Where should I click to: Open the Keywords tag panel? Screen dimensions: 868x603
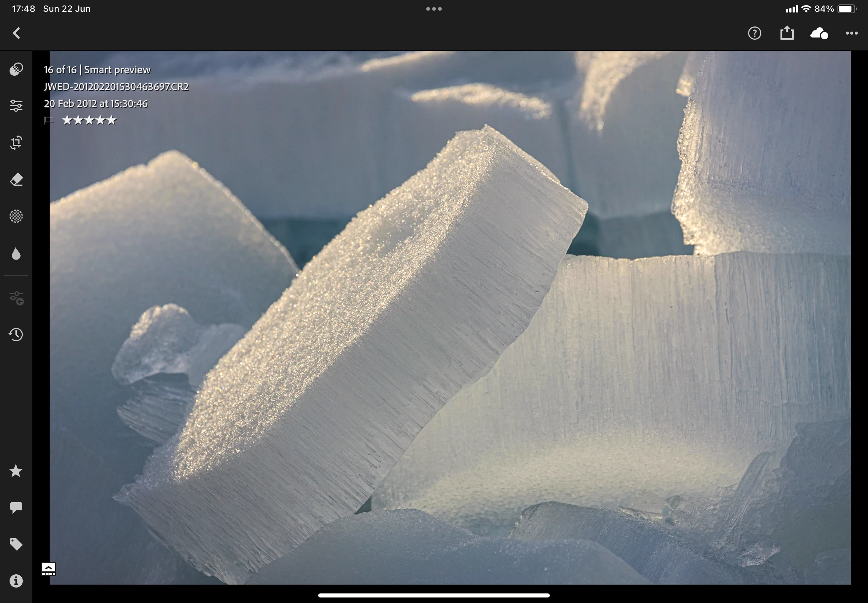16,544
